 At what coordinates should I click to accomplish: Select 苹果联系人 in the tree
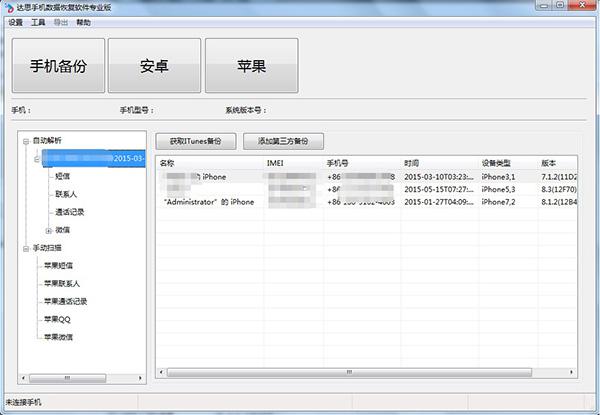coord(62,283)
